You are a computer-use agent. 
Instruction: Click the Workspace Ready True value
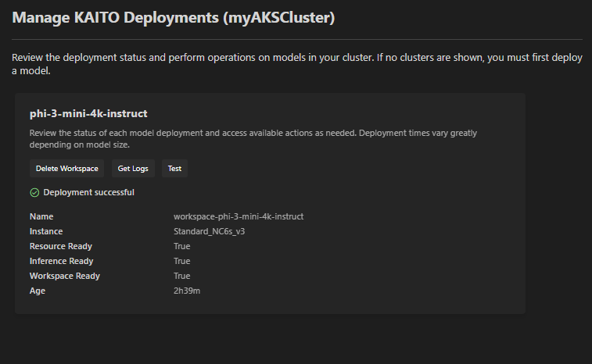click(181, 276)
